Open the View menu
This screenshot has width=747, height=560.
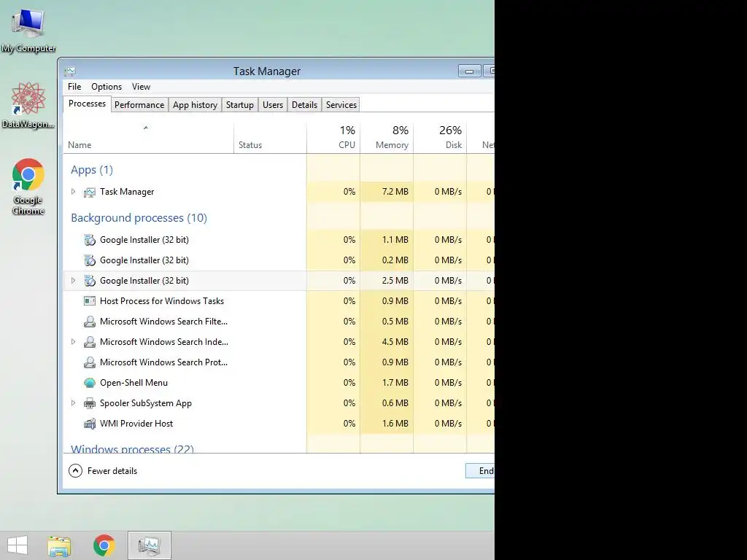click(141, 87)
